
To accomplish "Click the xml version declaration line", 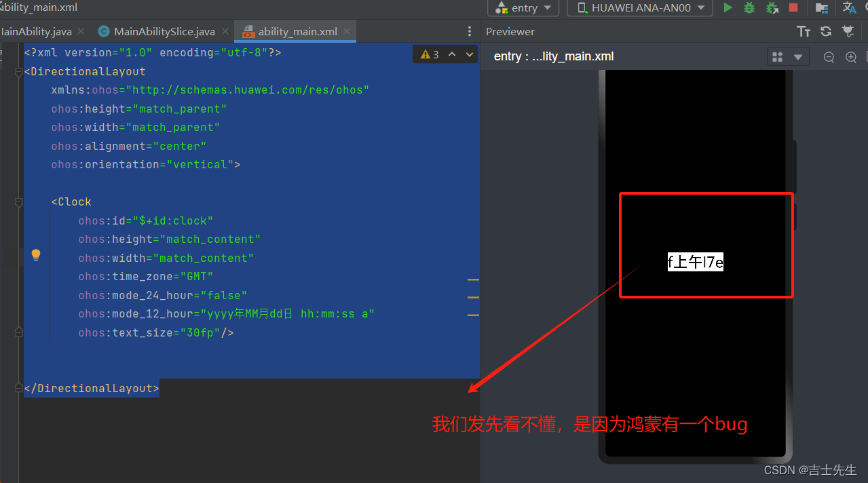I will pyautogui.click(x=152, y=52).
